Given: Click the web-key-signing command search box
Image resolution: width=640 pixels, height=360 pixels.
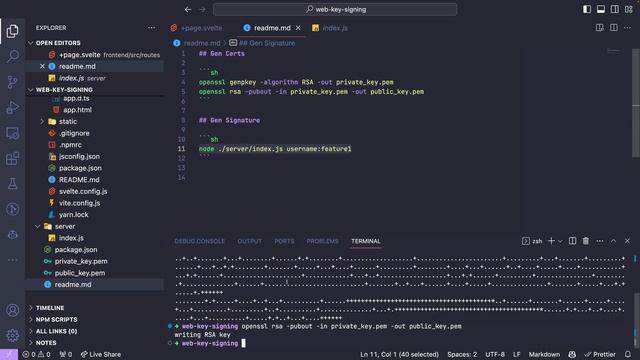Looking at the screenshot, I should click(335, 9).
